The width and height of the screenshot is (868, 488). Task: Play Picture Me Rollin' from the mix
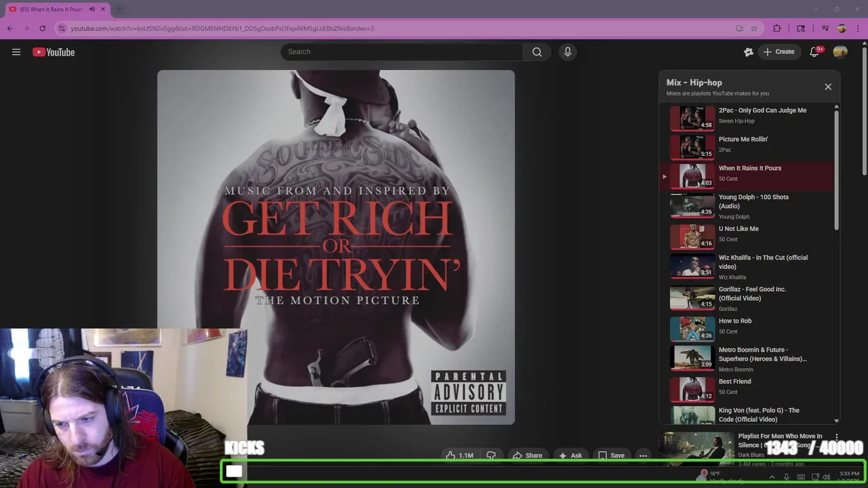tap(747, 147)
